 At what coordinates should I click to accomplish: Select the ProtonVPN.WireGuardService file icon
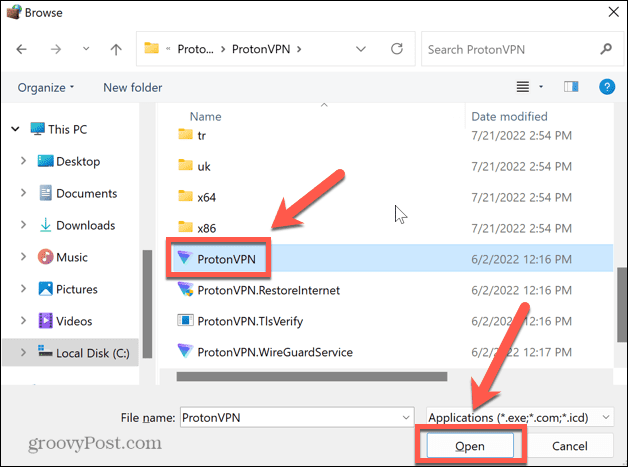pos(185,351)
